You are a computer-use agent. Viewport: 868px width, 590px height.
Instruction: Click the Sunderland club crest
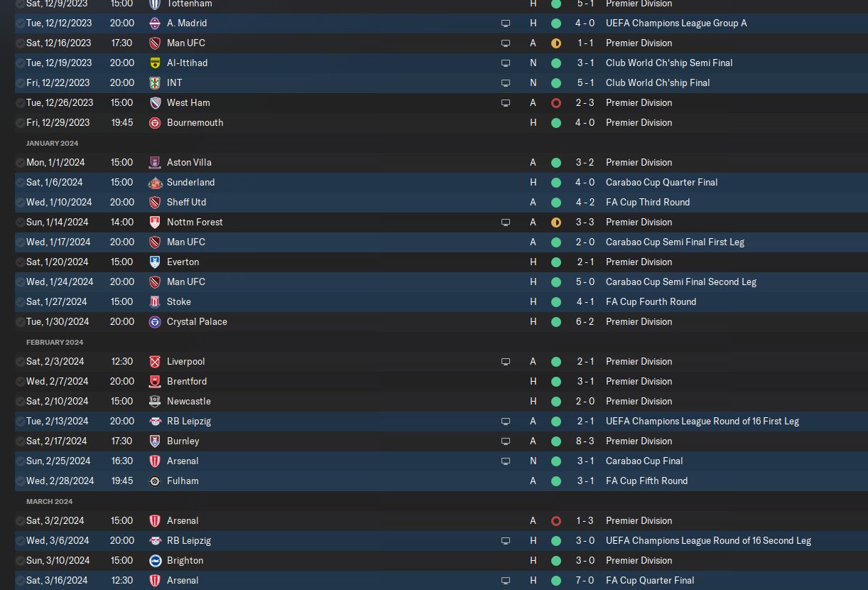155,183
